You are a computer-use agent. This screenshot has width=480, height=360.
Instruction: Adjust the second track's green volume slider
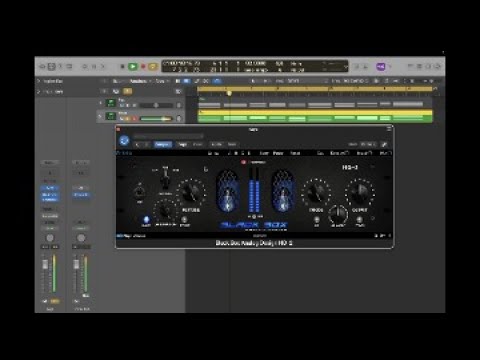click(156, 119)
